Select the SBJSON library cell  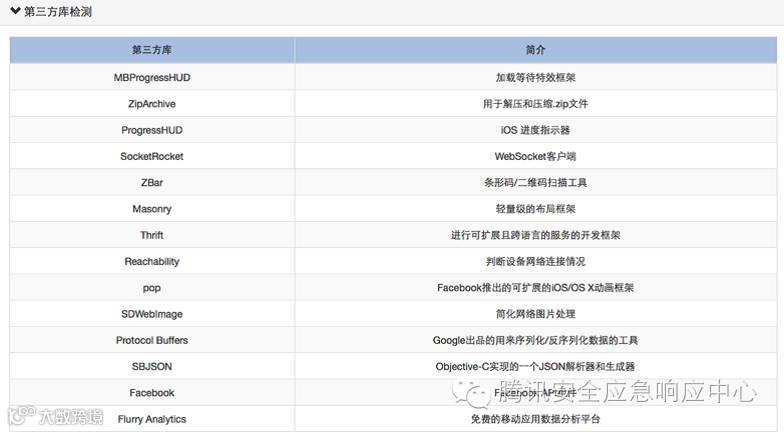(x=152, y=366)
